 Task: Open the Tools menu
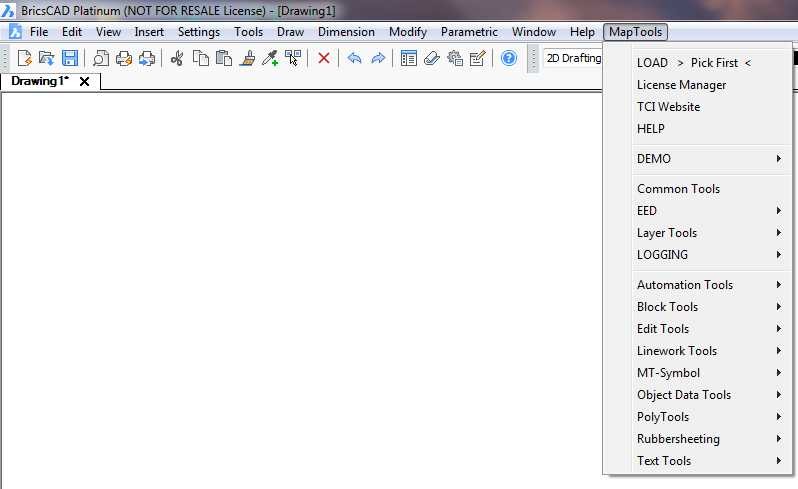click(x=248, y=32)
